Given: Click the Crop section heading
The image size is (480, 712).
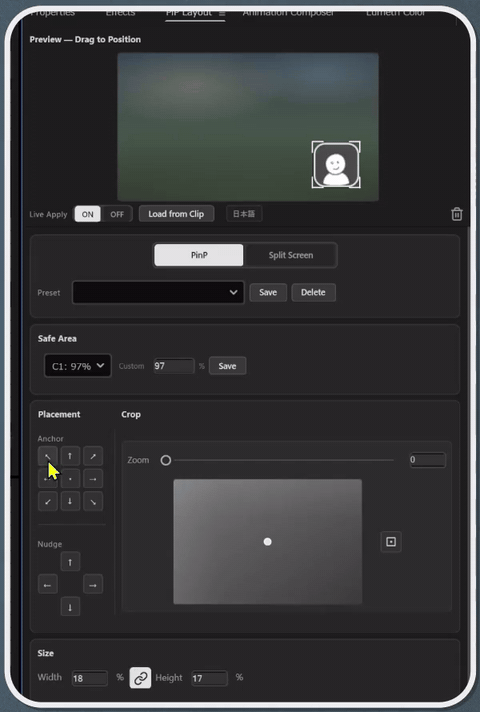Looking at the screenshot, I should pos(131,414).
